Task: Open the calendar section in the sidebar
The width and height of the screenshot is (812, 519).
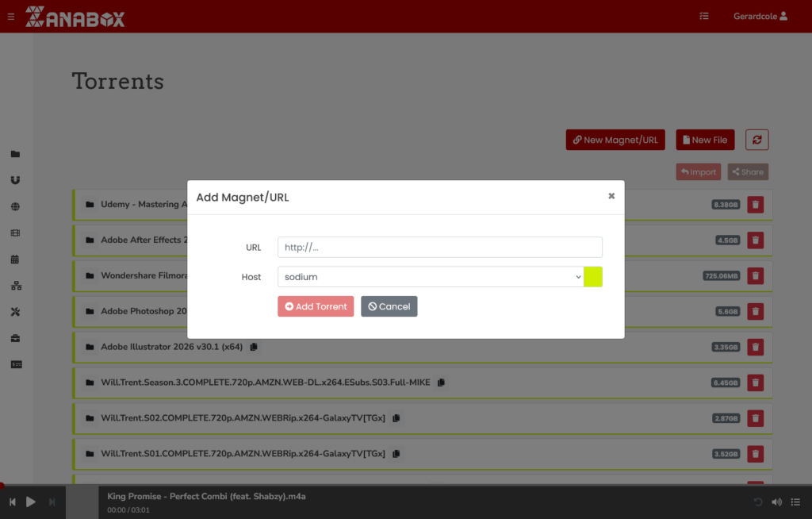Action: (x=16, y=259)
